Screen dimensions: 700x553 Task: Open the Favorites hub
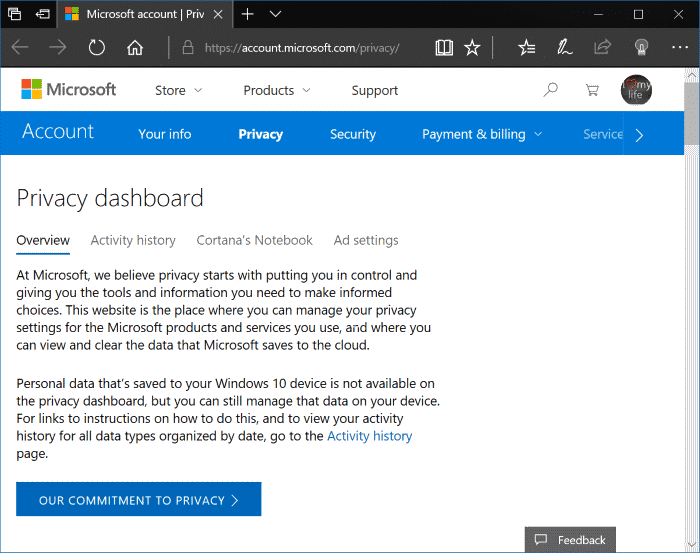click(527, 47)
